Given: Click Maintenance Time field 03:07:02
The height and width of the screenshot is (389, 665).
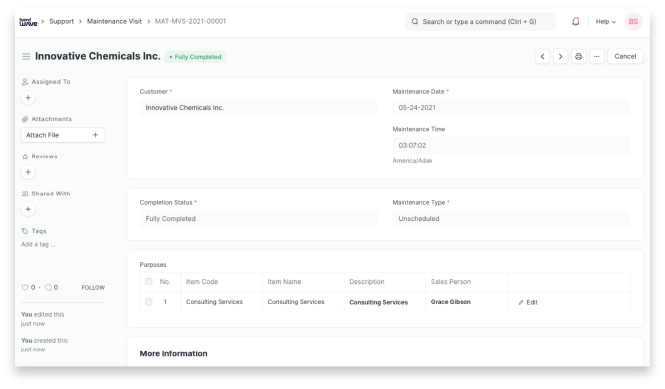Looking at the screenshot, I should pyautogui.click(x=511, y=146).
